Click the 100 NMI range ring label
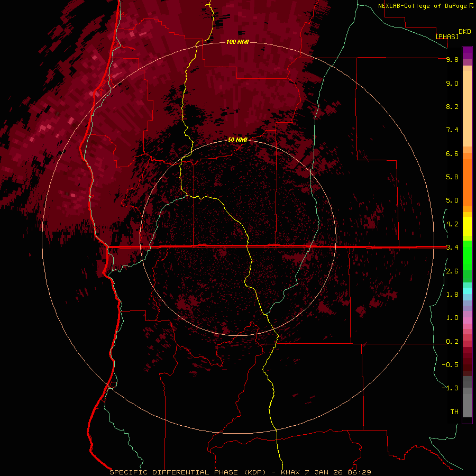The height and width of the screenshot is (476, 476). click(237, 42)
